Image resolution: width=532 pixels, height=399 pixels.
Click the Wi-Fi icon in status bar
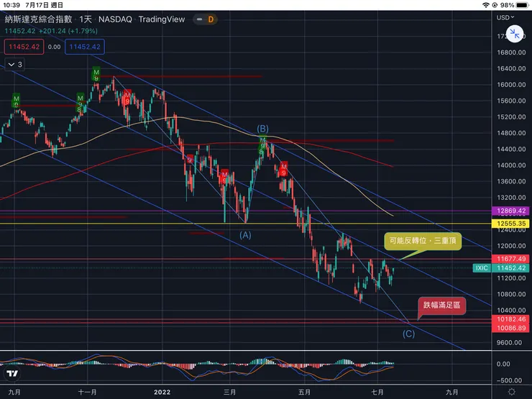point(486,5)
